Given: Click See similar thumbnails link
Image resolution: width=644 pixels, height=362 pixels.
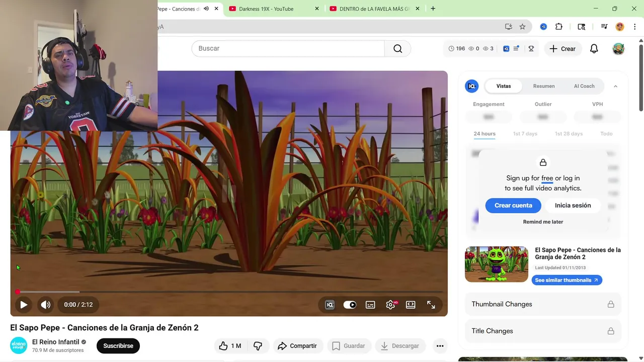Looking at the screenshot, I should 567,280.
